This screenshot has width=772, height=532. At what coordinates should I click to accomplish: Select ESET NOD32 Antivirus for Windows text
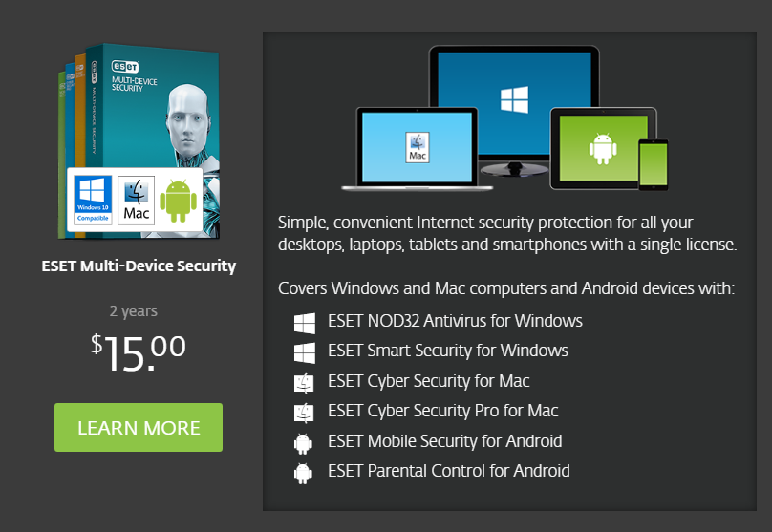tap(455, 321)
